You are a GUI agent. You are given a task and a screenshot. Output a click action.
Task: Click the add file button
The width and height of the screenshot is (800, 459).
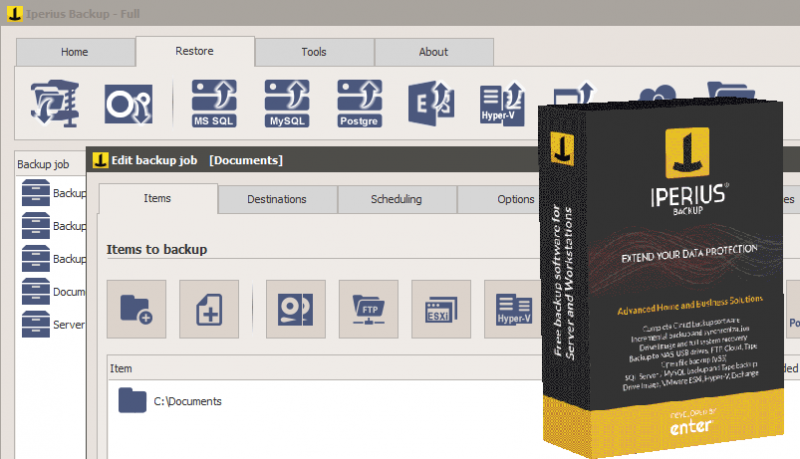(209, 309)
